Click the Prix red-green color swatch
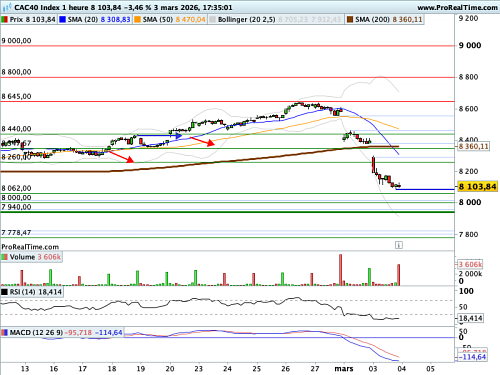The height and width of the screenshot is (375, 500). [5, 20]
